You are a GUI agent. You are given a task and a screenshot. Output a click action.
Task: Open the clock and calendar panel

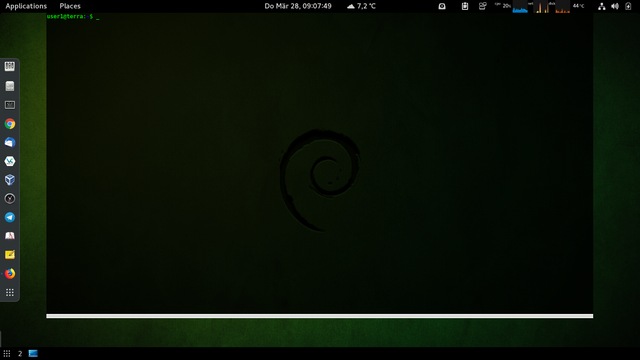click(298, 6)
